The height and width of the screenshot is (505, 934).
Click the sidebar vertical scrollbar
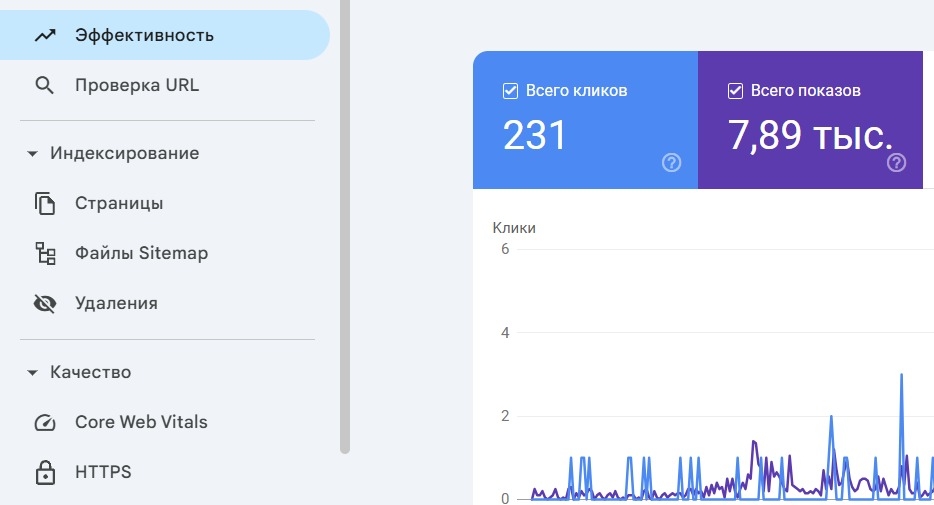(345, 225)
